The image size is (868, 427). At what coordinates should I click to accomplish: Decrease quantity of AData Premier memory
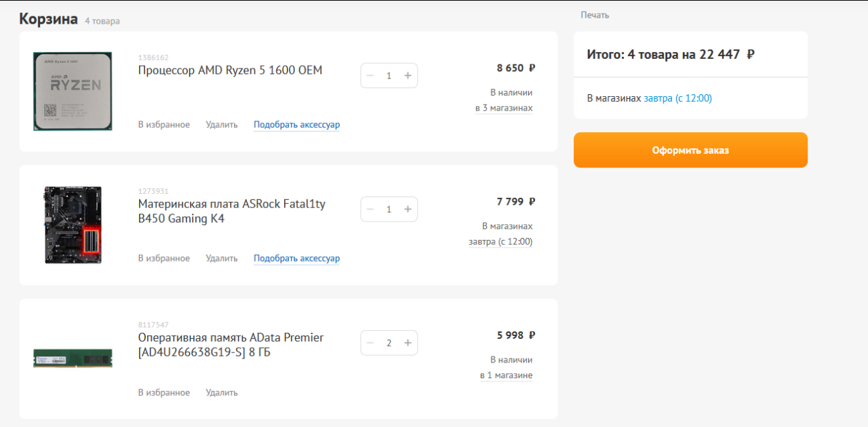[370, 342]
